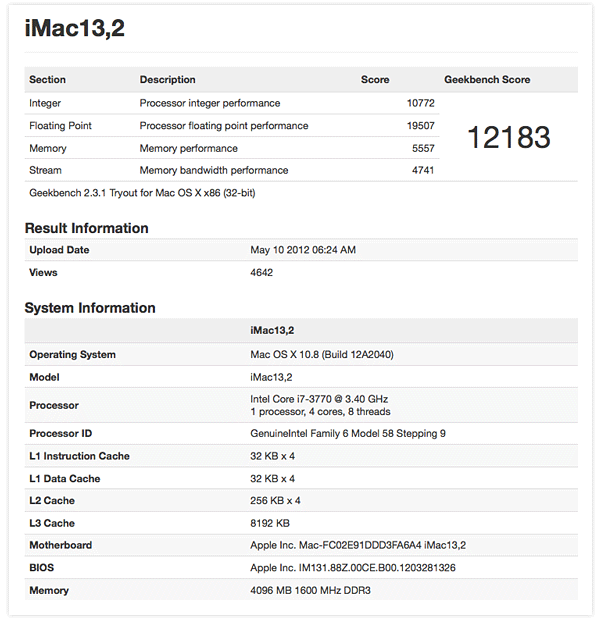The width and height of the screenshot is (596, 622).
Task: Click the L2 Cache label
Action: click(52, 501)
